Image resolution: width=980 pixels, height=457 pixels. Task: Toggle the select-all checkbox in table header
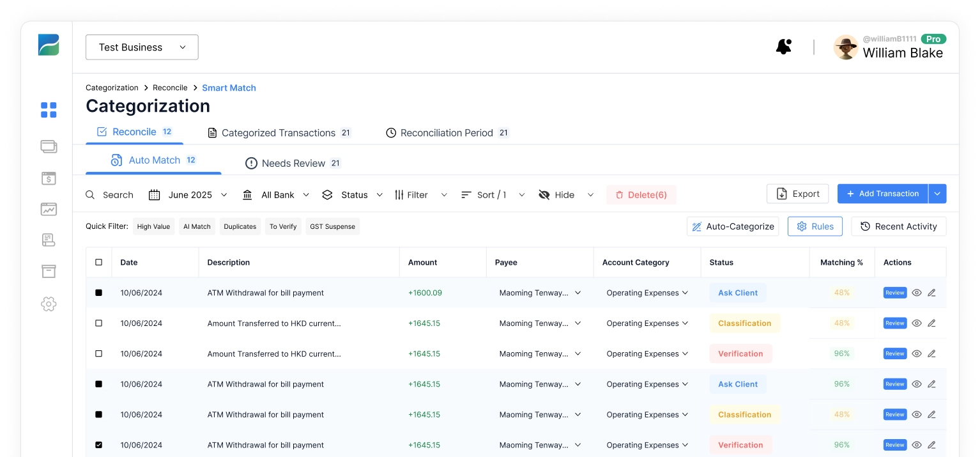[x=98, y=262]
